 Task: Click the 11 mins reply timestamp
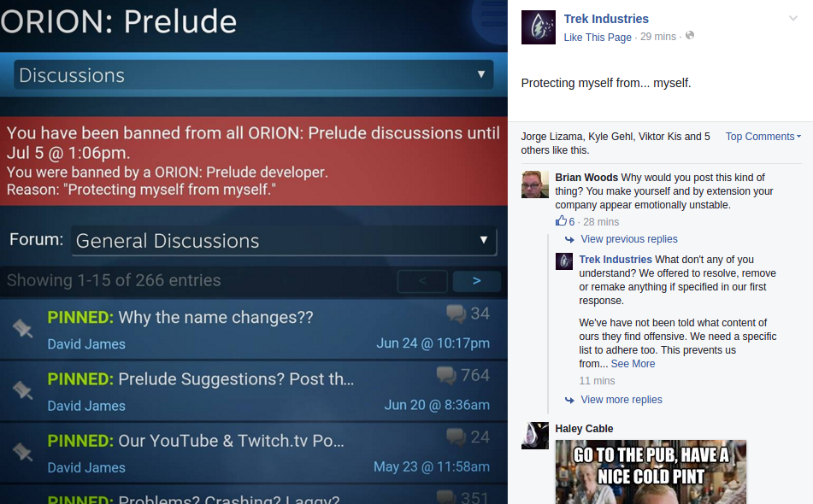pos(597,381)
